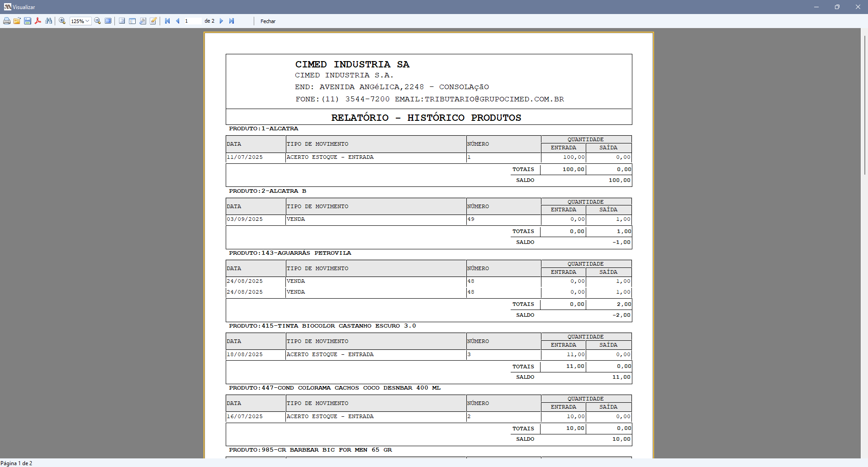Click PRODUTO:447-COND COLORAMA CACHOS COCO label
Screen dimensions: 868x467
pyautogui.click(x=334, y=388)
